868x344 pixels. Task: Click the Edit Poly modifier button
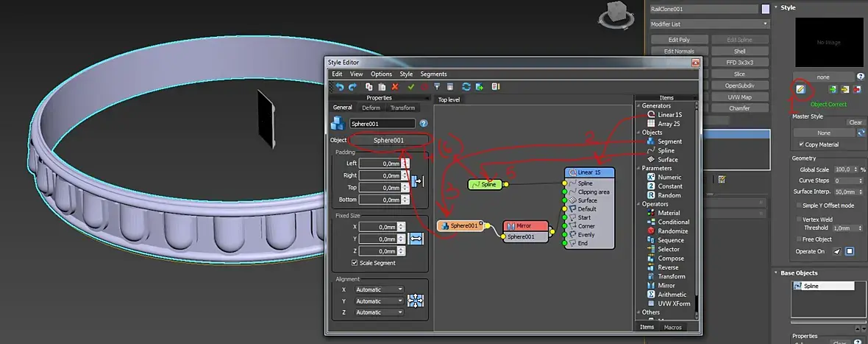coord(679,40)
